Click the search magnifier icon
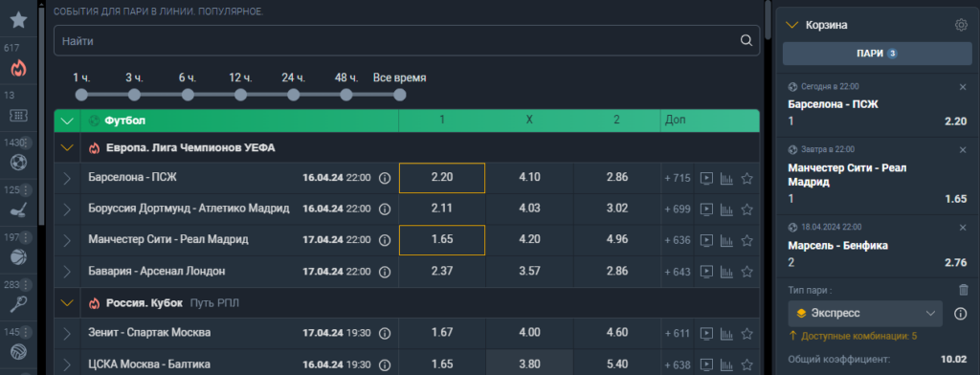The width and height of the screenshot is (980, 375). click(746, 40)
